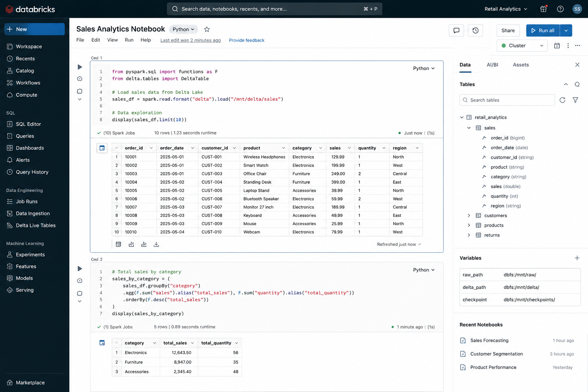Close the right Data panel
Viewport: 588px width, 392px height.
click(x=577, y=65)
